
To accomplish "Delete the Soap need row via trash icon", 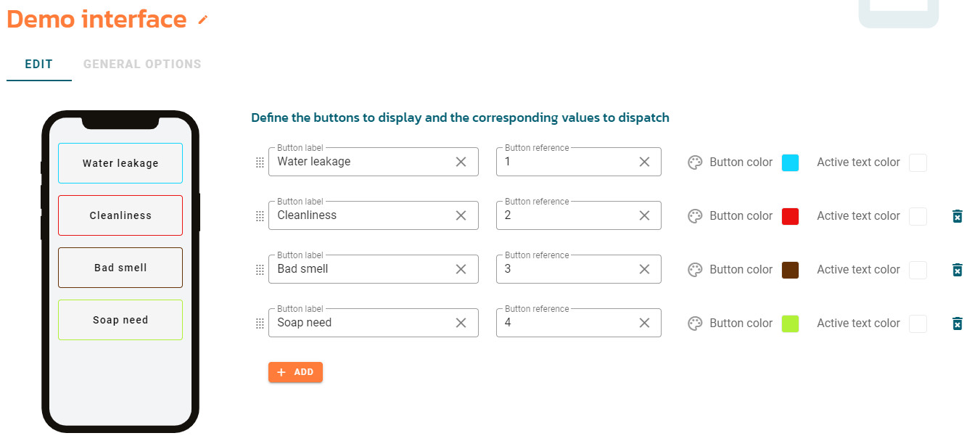I will 958,323.
